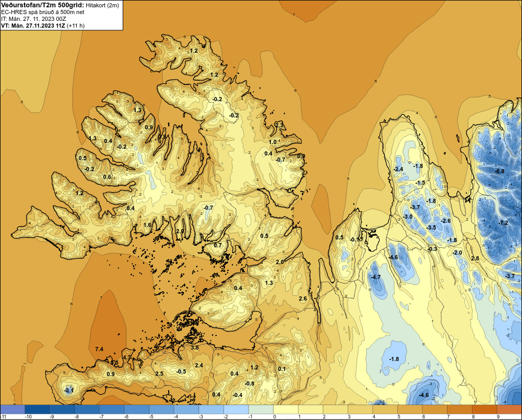Click the title 'Veðurstofan/T2m 500grid: Hitakort (2m)'
This screenshot has height=420, width=522.
tap(60, 5)
